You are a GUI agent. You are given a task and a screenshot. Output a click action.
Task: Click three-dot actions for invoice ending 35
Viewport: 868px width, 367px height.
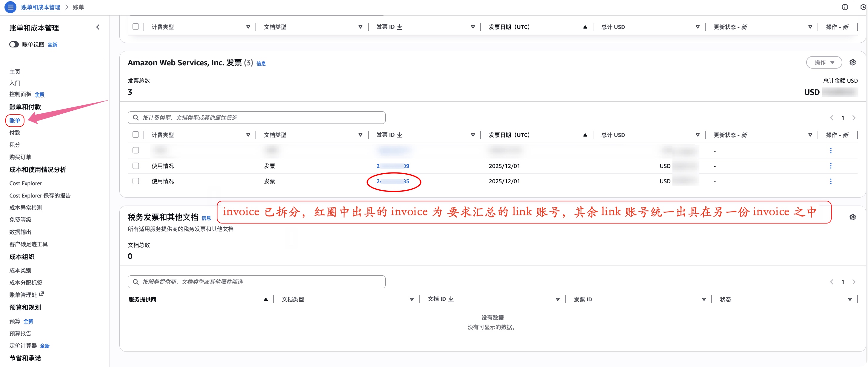[x=830, y=181]
